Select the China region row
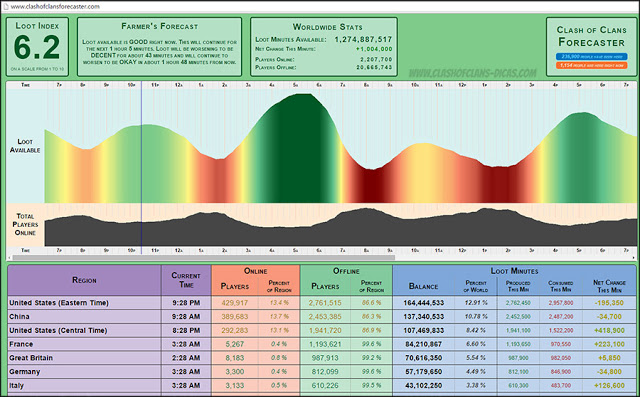This screenshot has width=640, height=397. tap(322, 317)
